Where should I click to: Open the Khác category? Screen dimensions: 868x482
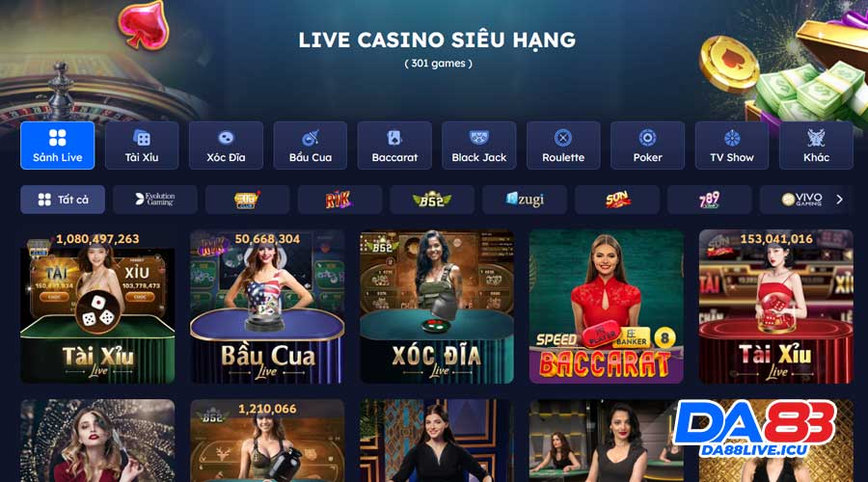(816, 146)
